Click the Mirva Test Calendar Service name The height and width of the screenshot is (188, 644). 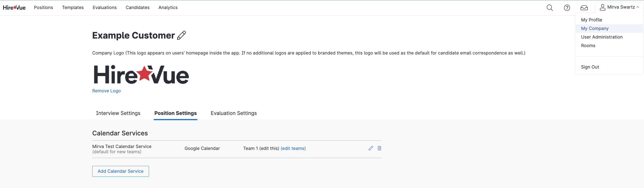click(122, 147)
